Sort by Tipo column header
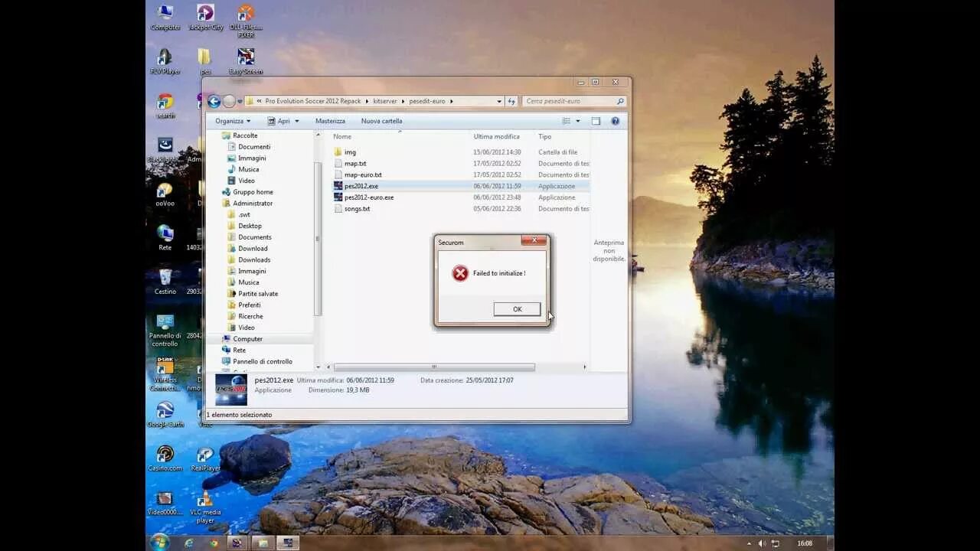 click(x=544, y=137)
